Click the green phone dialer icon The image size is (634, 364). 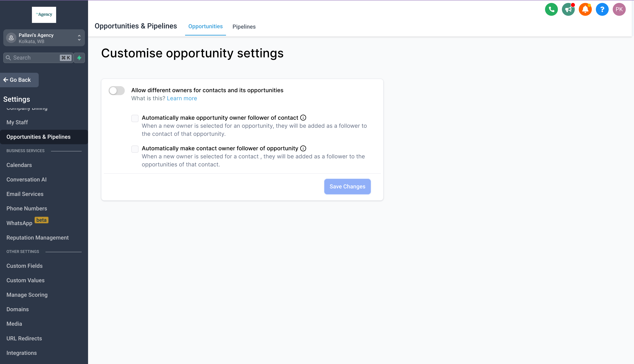point(551,10)
